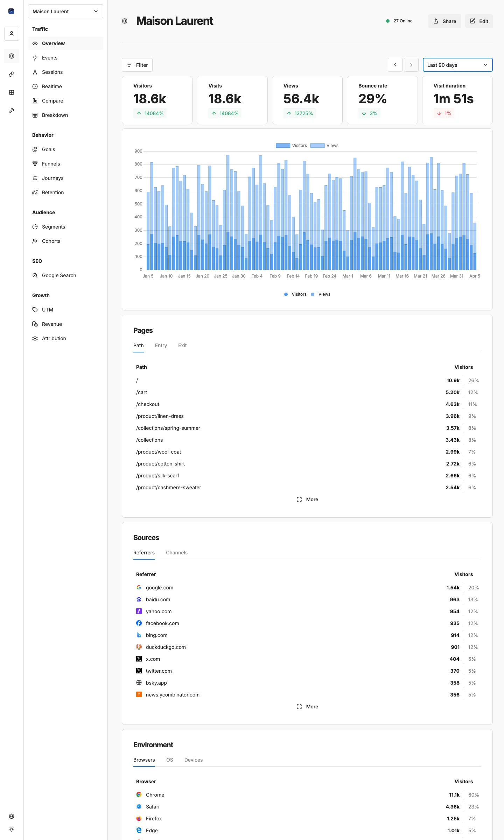This screenshot has width=504, height=840.
Task: Click the google.com referrer row
Action: (x=307, y=588)
